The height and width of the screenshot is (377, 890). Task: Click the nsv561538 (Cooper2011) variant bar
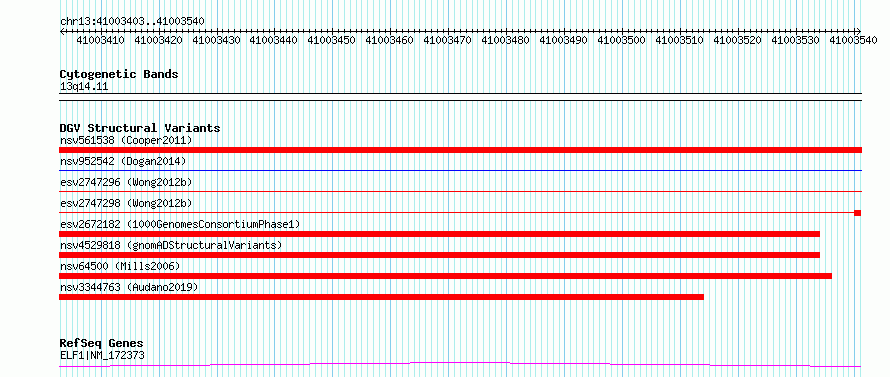pyautogui.click(x=460, y=150)
